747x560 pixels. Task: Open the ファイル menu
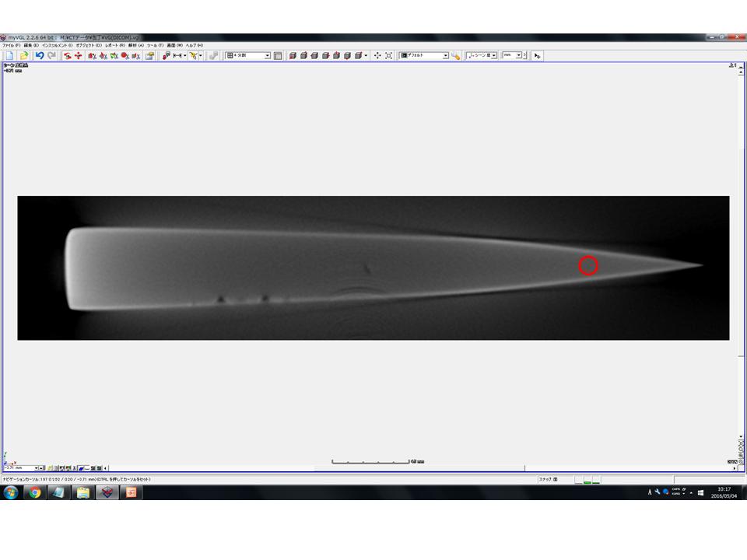12,46
